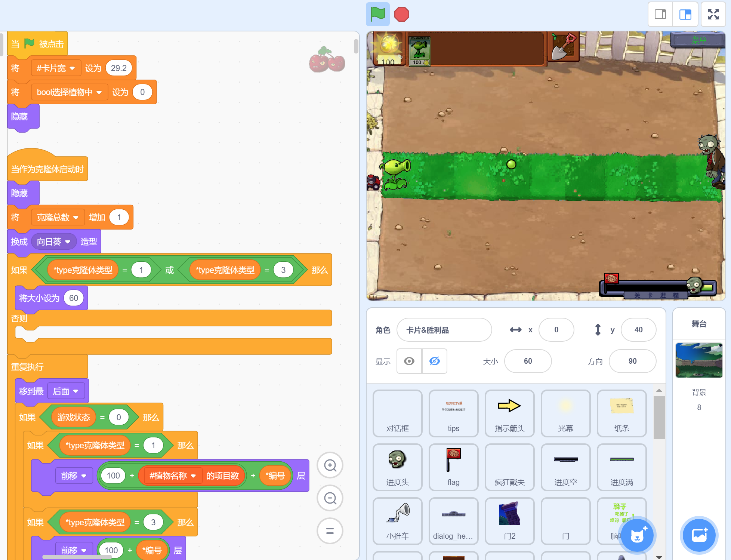Screen dimensions: 731x560
Task: Select the 对话框 sprite
Action: [x=398, y=413]
